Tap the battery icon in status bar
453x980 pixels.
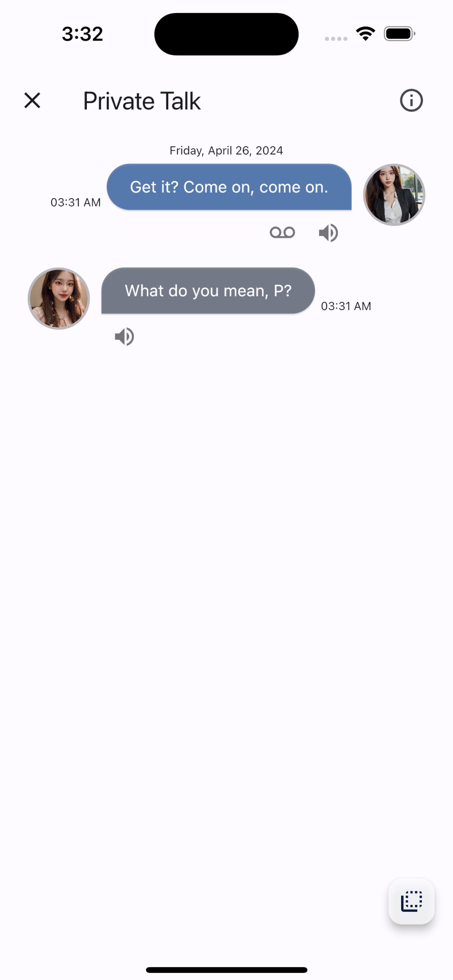pos(399,34)
